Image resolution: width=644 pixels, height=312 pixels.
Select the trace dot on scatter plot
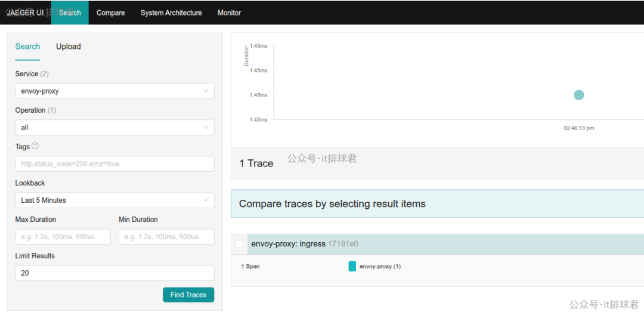point(578,95)
